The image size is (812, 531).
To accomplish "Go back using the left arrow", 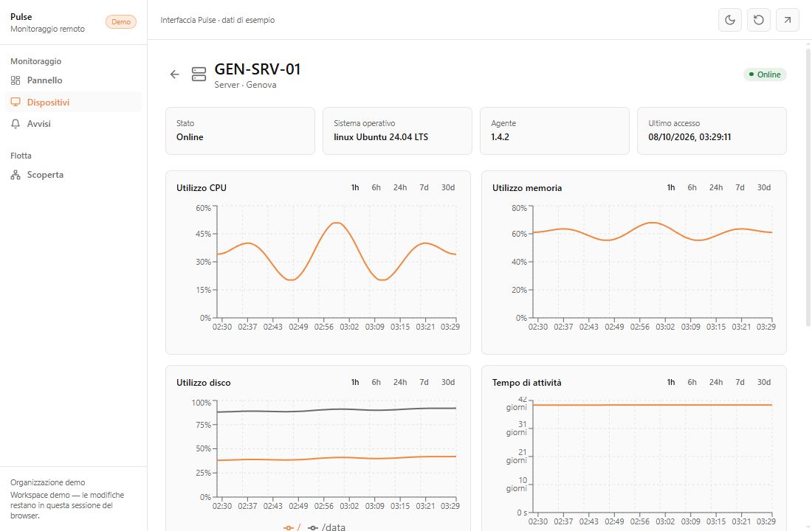I will 174,74.
